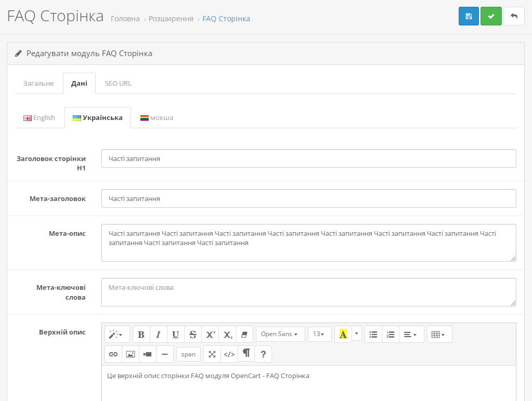Insert a horizontal rule line

(x=165, y=354)
